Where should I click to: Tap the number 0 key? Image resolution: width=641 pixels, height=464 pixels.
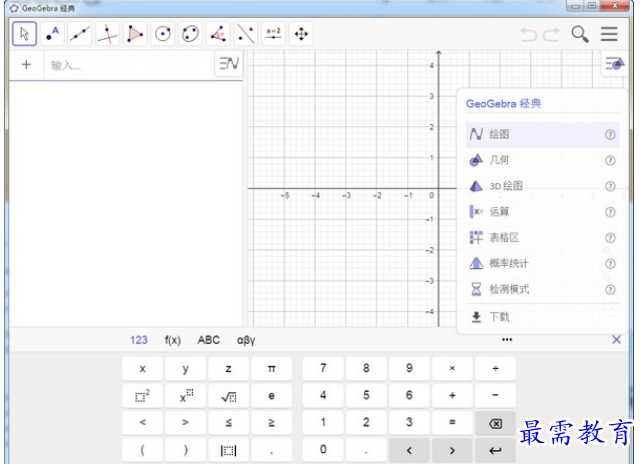coord(323,450)
